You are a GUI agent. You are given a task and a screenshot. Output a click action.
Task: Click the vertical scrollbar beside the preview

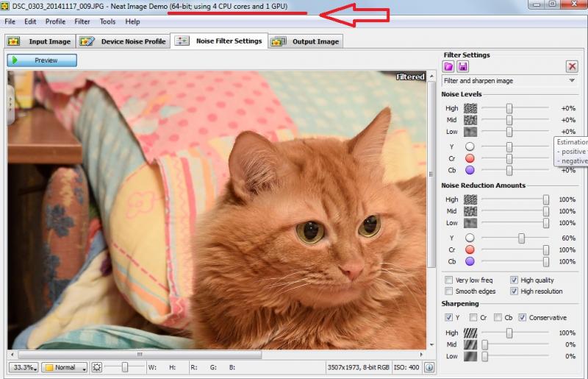(431, 174)
